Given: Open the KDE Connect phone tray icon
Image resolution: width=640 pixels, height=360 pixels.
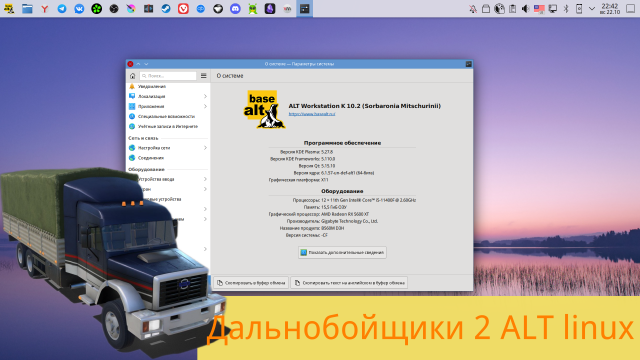Looking at the screenshot, I should [x=579, y=9].
